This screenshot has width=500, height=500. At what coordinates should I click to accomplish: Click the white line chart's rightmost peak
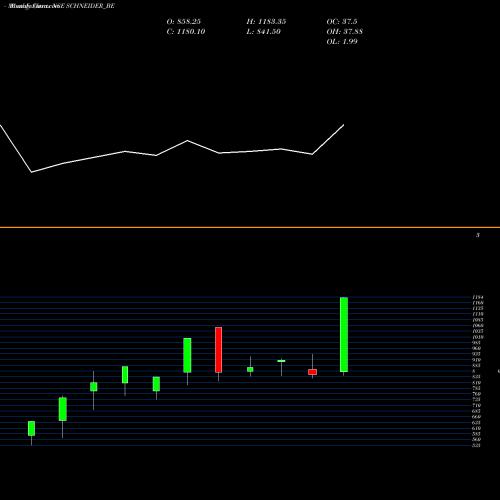tap(344, 125)
